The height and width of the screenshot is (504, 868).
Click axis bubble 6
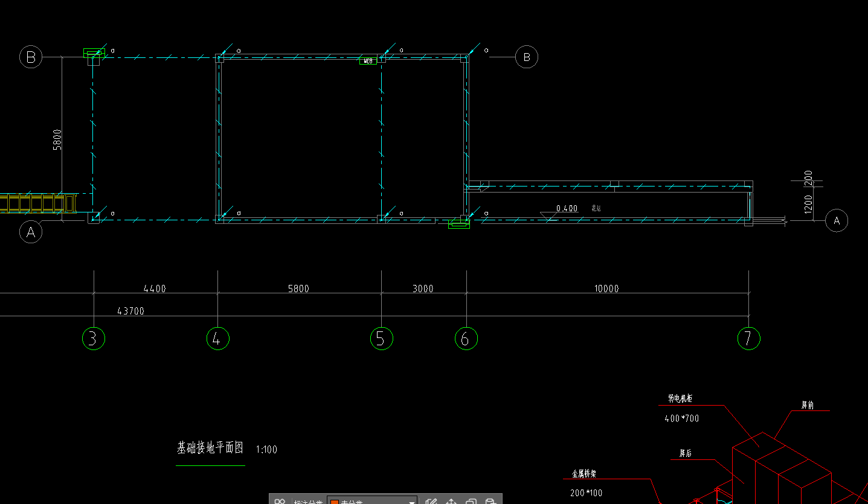coord(466,339)
